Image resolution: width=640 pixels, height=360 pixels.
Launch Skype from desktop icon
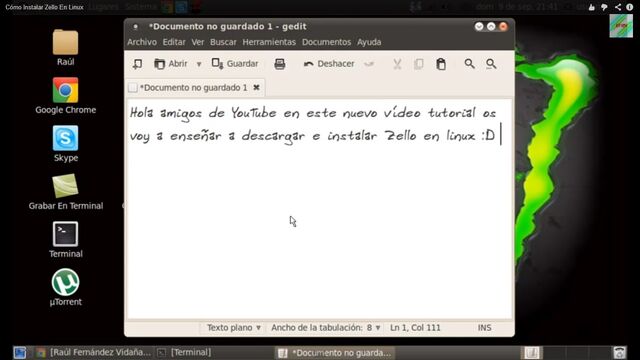coord(65,144)
